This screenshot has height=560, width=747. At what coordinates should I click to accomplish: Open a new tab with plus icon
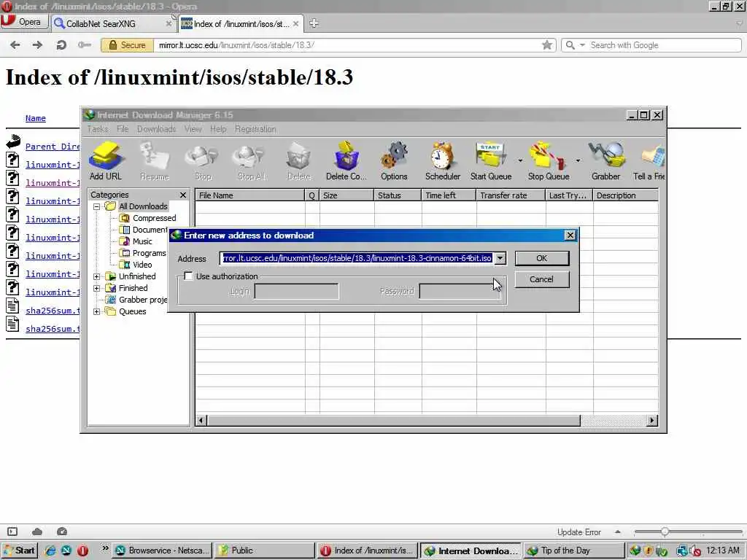(314, 23)
